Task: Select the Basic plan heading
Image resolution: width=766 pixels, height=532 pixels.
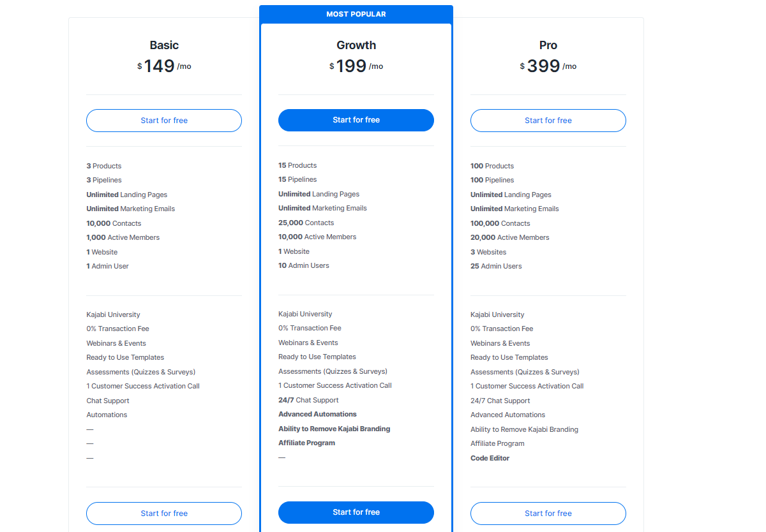Action: pos(164,45)
